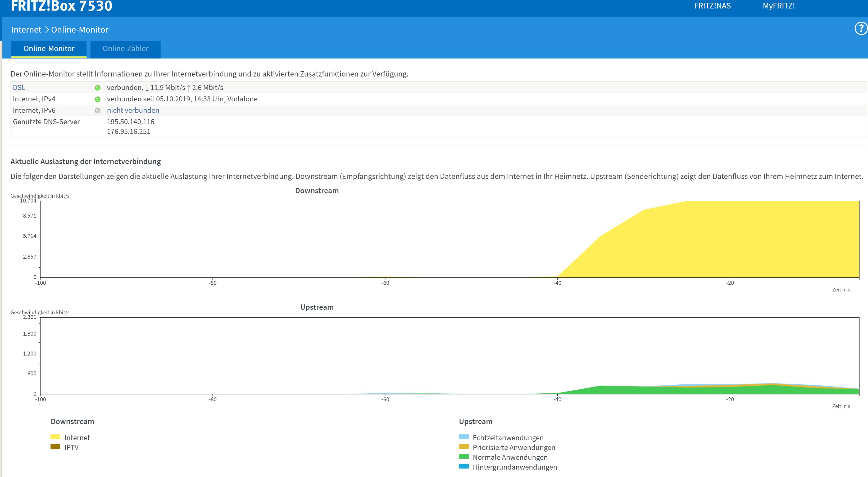Click Internet in the breadcrumb
This screenshot has height=477, width=868.
click(x=26, y=30)
